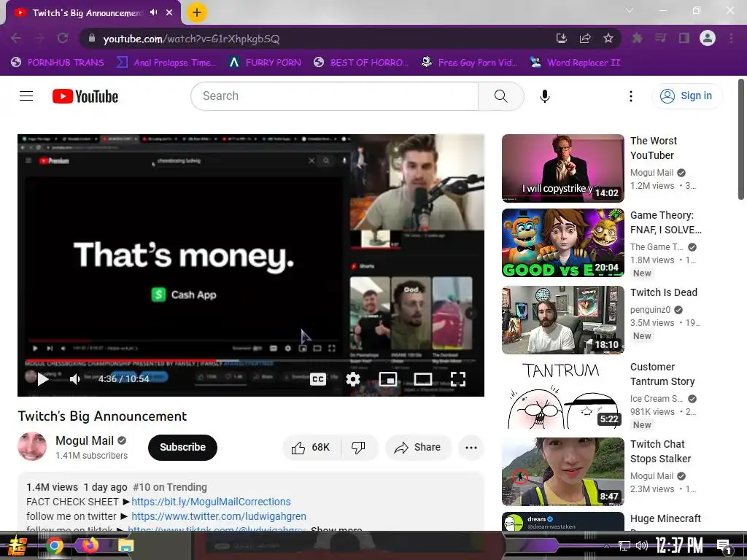This screenshot has width=747, height=560.
Task: Go back with browser back arrow
Action: pos(16,38)
